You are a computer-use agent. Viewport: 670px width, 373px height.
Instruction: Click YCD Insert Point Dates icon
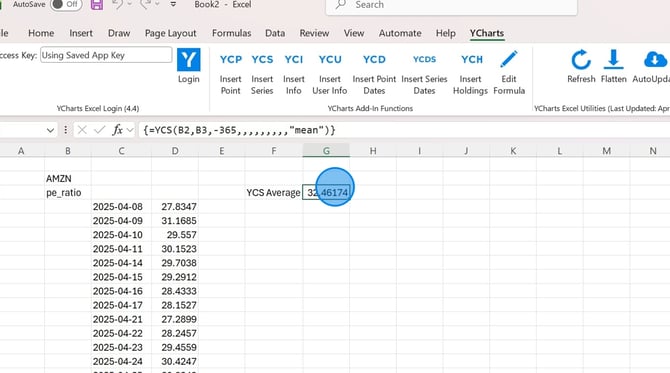pyautogui.click(x=374, y=59)
